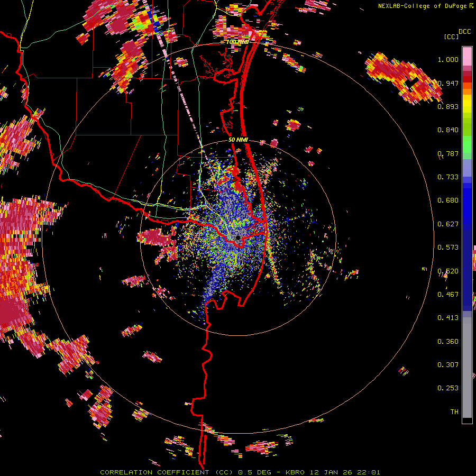Click the 0.893 scale value

[448, 106]
